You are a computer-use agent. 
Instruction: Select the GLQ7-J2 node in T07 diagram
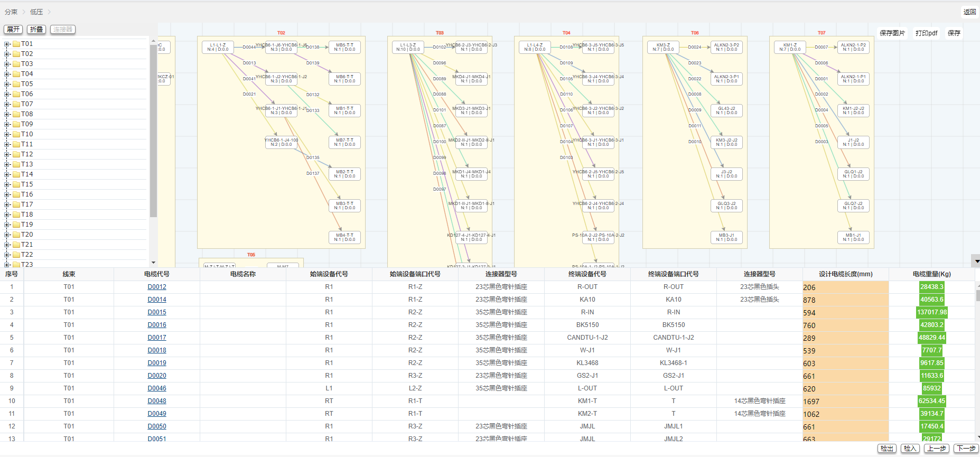tap(853, 206)
